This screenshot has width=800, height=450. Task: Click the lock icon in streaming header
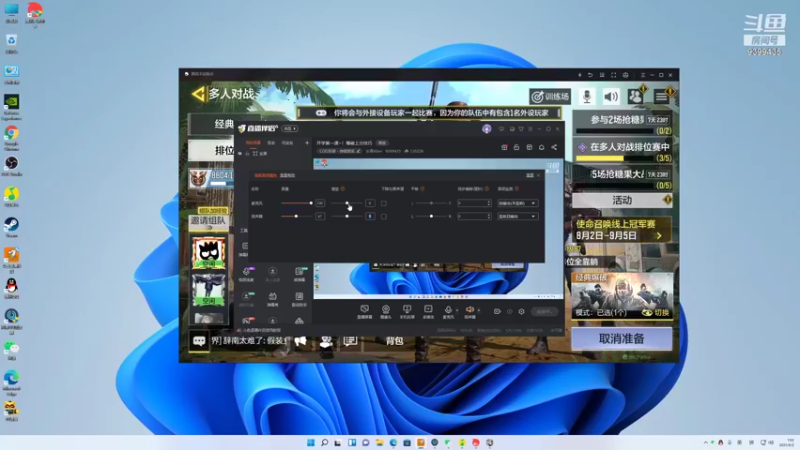[x=516, y=147]
